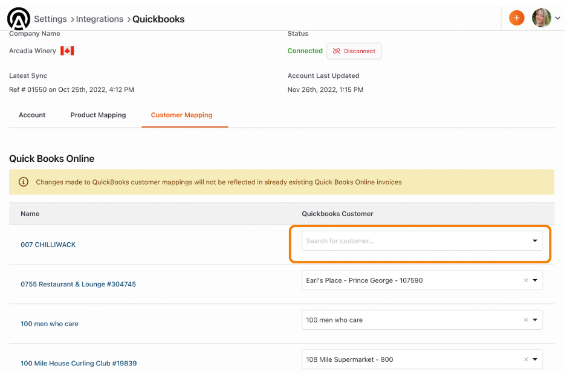Viewport: 567px width, 392px height.
Task: Click the Status label
Action: [x=298, y=34]
